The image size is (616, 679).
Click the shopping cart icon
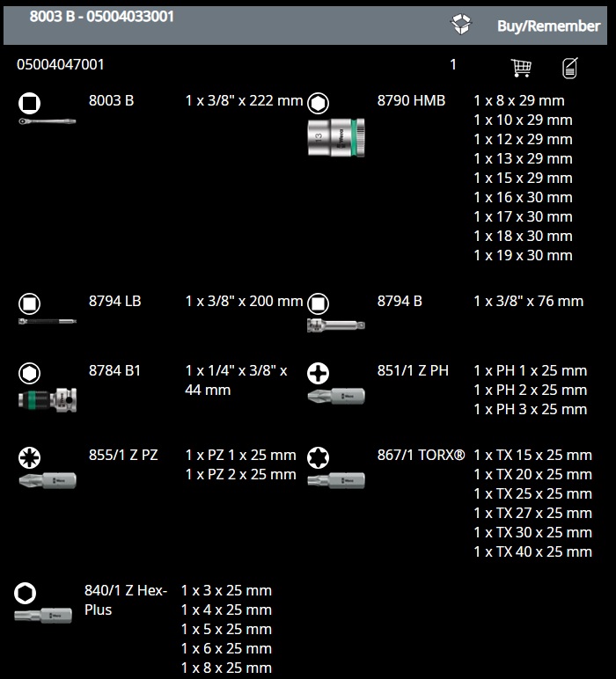point(521,68)
